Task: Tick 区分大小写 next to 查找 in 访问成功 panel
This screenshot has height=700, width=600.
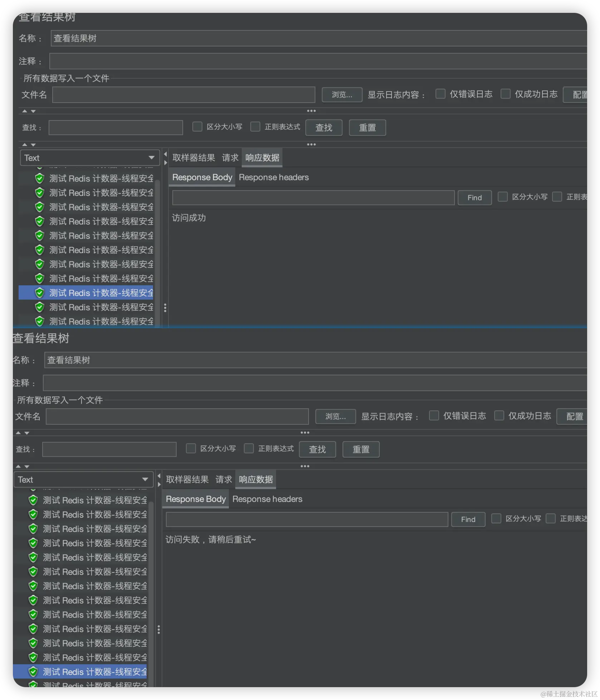Action: [197, 127]
